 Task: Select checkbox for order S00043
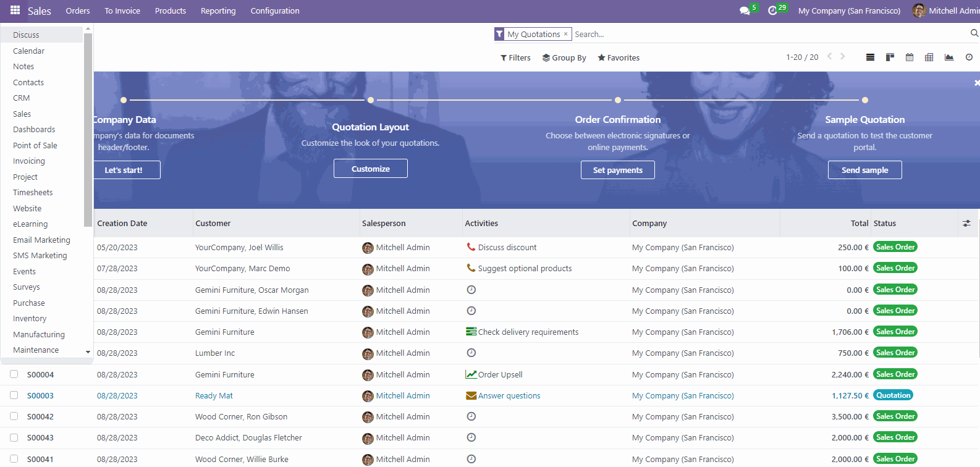tap(14, 437)
